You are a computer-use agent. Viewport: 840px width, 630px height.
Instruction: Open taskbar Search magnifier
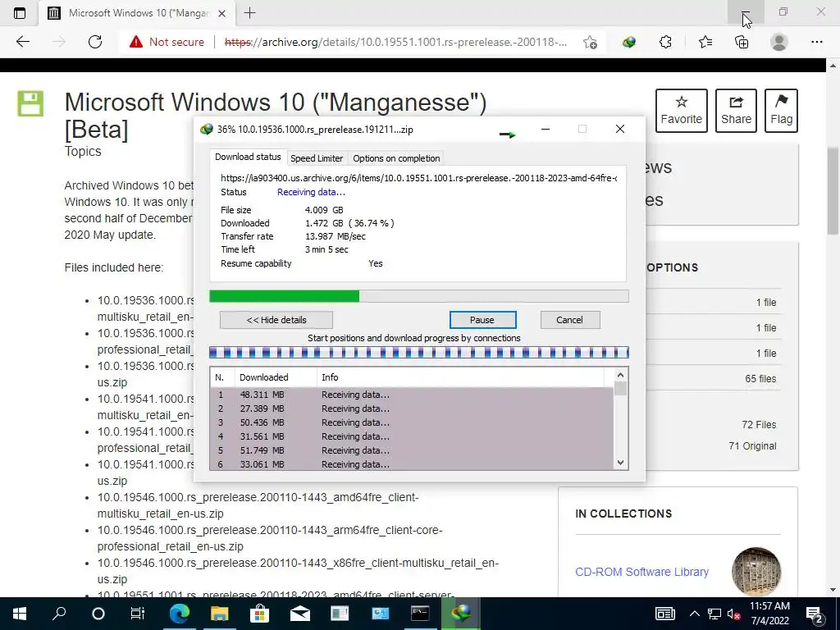pyautogui.click(x=59, y=614)
